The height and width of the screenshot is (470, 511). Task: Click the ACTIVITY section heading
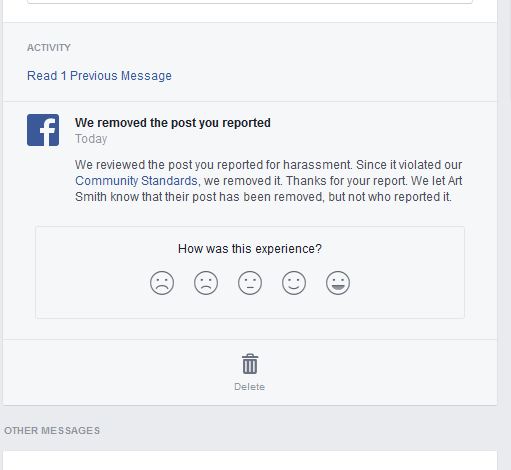[x=49, y=48]
